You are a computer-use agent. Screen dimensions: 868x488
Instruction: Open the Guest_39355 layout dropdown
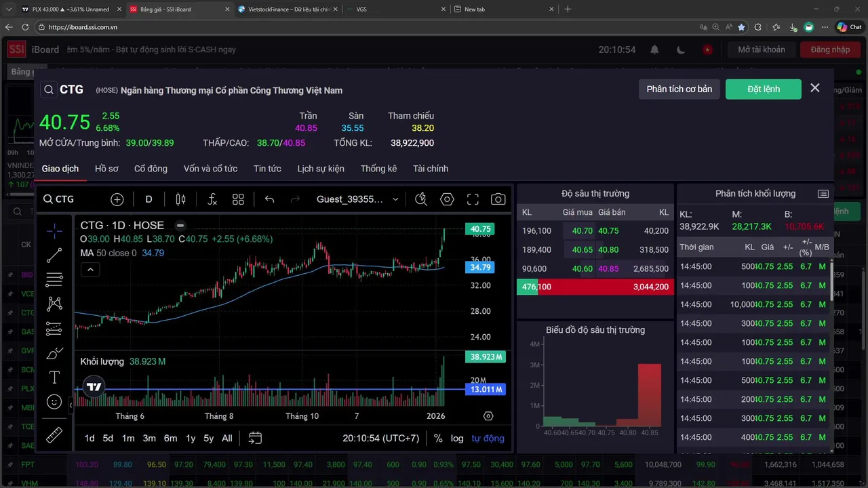357,199
